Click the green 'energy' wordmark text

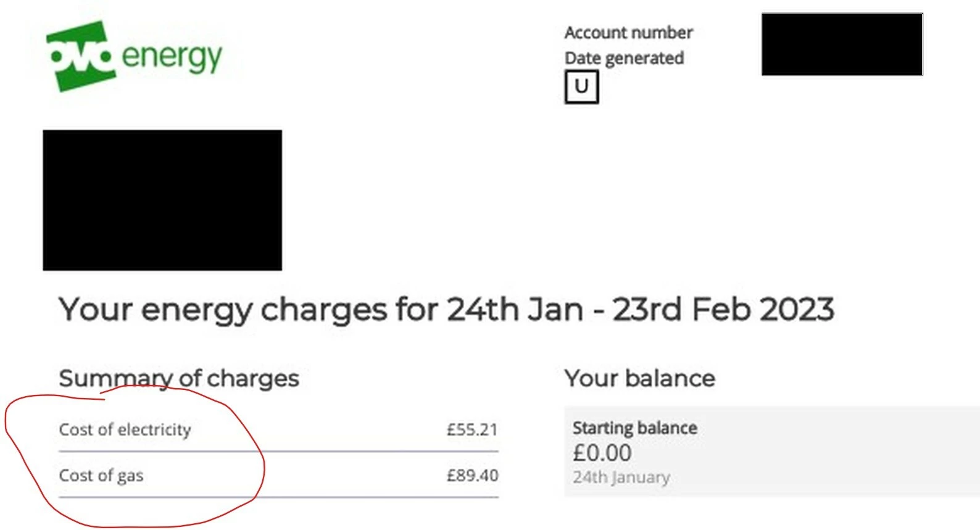pos(172,57)
